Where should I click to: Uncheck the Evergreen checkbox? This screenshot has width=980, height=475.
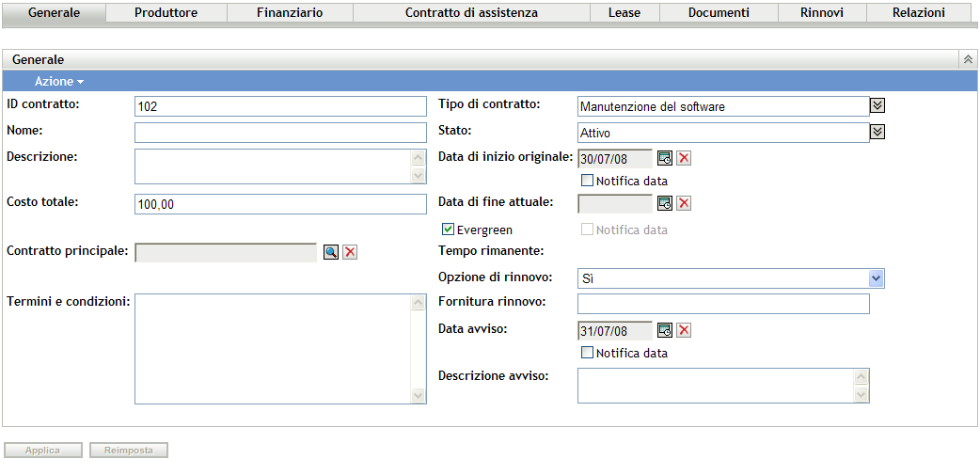coord(449,230)
